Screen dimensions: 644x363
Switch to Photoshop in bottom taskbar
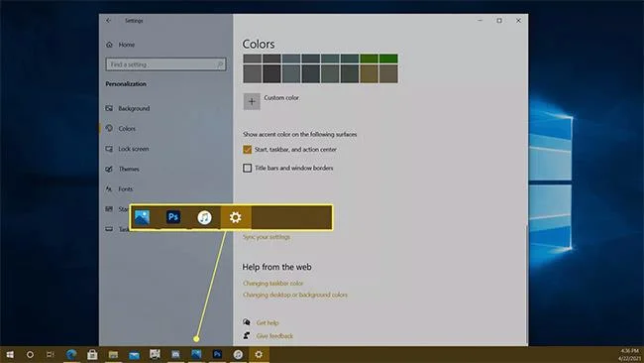(217, 354)
